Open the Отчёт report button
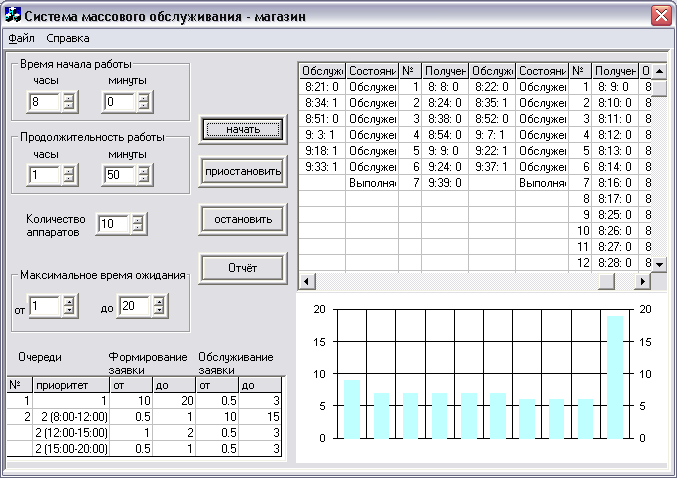 click(x=242, y=267)
